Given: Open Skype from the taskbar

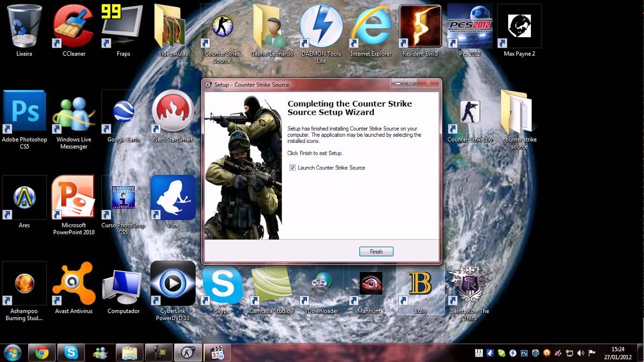Looking at the screenshot, I should 71,353.
